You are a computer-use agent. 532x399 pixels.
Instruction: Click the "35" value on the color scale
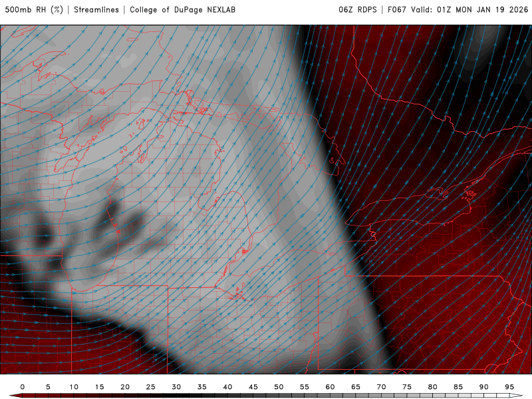coord(202,387)
